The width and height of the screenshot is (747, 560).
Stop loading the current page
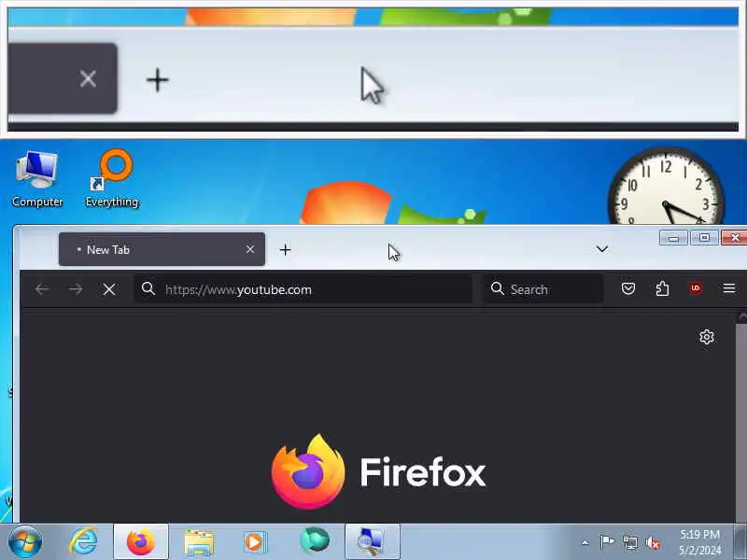coord(109,289)
